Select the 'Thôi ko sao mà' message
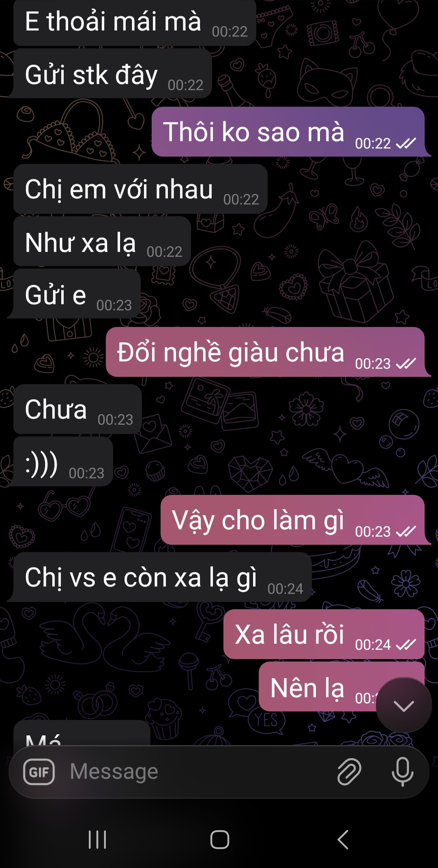The height and width of the screenshot is (868, 438). [288, 131]
